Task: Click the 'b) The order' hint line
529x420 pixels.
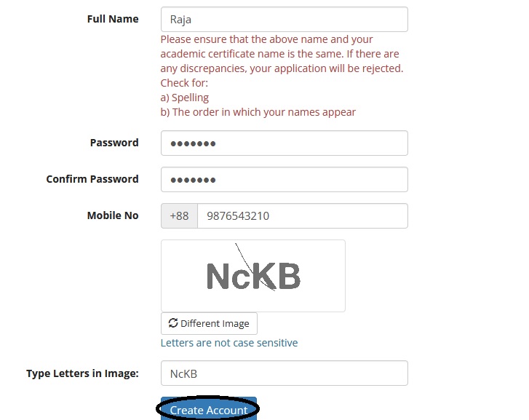Action: (x=258, y=112)
